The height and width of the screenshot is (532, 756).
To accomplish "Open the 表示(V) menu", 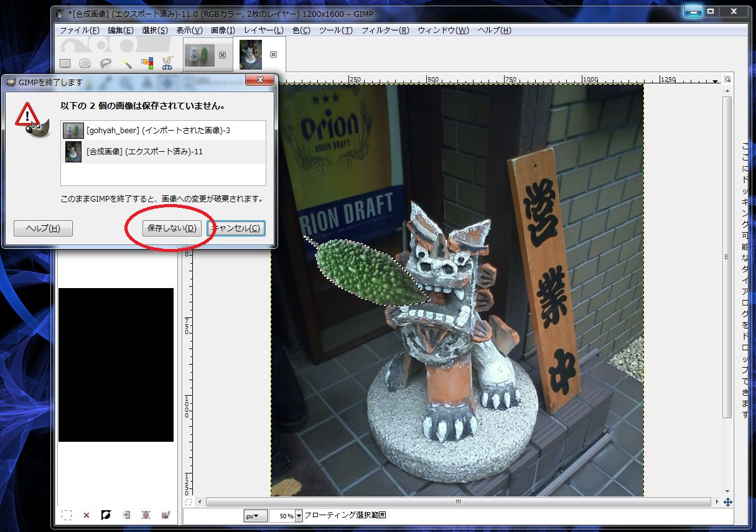I will pyautogui.click(x=189, y=30).
